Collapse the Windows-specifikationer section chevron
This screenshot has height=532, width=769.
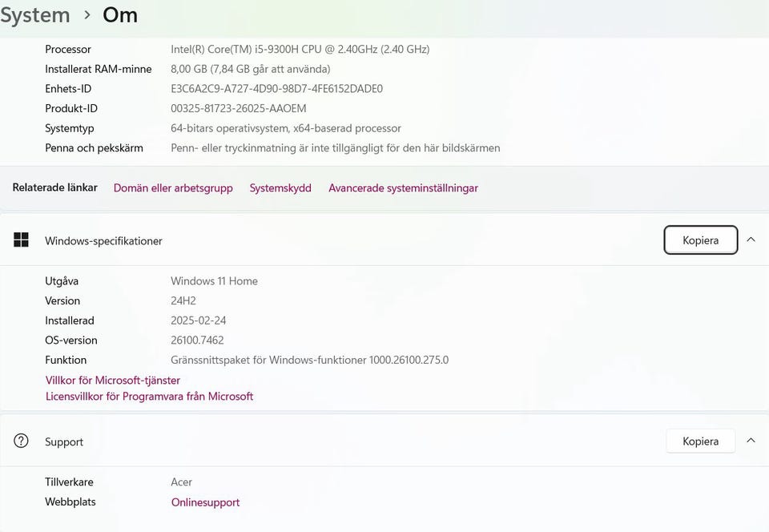click(751, 240)
